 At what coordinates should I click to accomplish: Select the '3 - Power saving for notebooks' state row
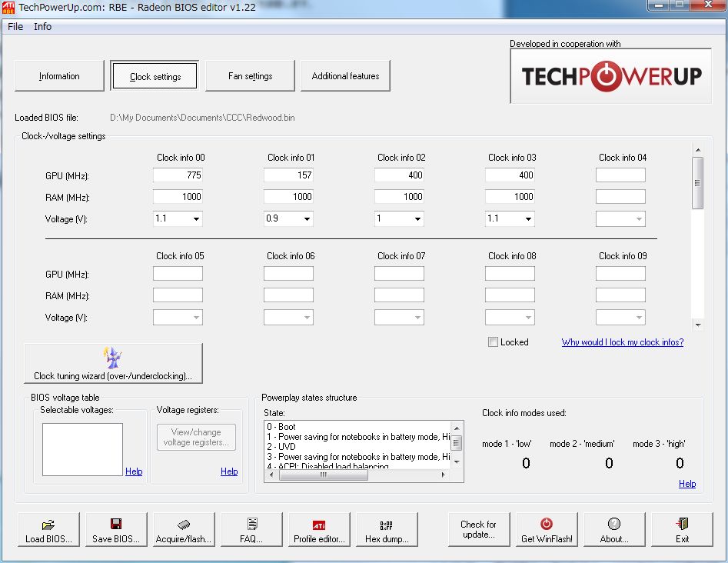click(x=358, y=457)
